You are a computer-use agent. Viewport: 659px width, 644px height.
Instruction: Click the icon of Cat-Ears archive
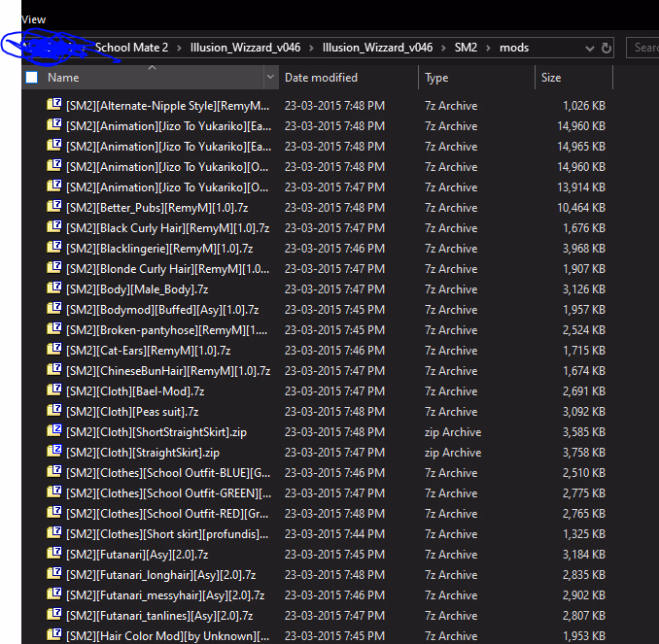click(x=53, y=349)
